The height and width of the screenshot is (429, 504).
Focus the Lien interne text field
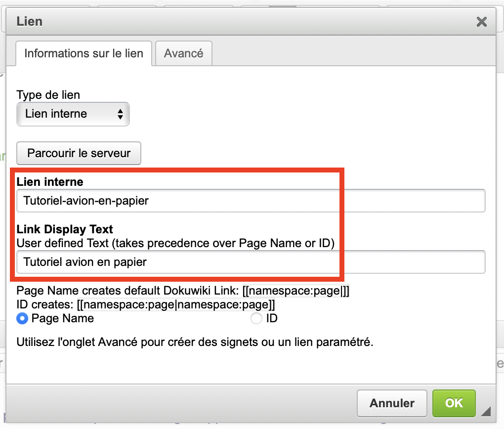tap(251, 201)
